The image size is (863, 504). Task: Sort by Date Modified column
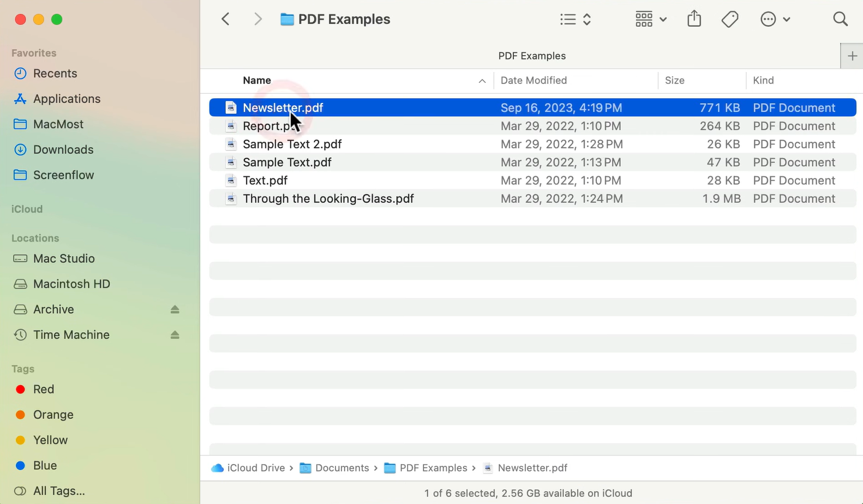[534, 80]
